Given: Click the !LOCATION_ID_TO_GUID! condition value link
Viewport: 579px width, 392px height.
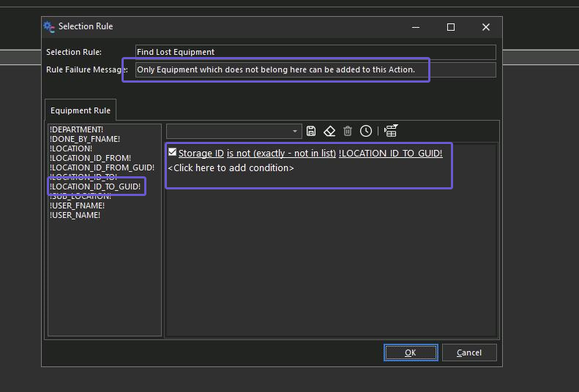Looking at the screenshot, I should (390, 154).
